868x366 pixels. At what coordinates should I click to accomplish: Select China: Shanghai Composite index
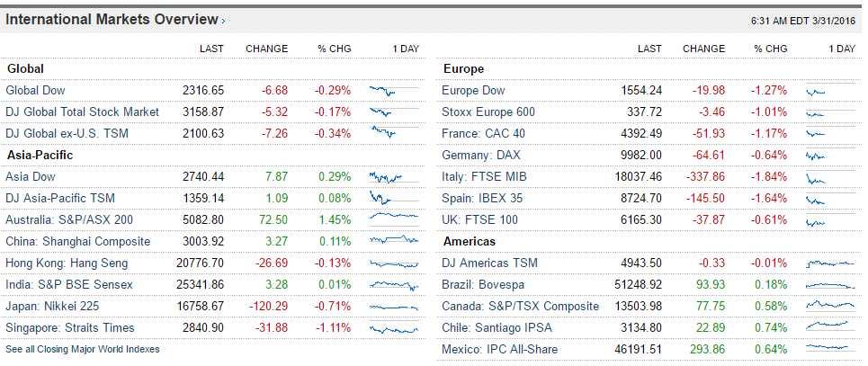[78, 242]
